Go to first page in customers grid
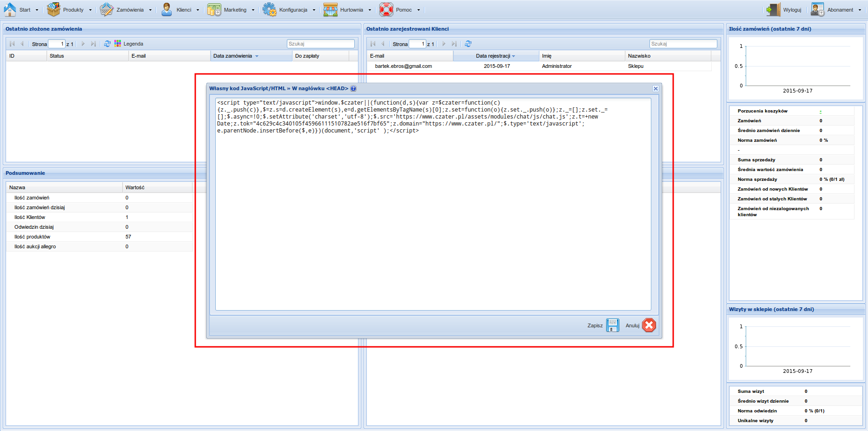Image resolution: width=868 pixels, height=431 pixels. (x=373, y=44)
